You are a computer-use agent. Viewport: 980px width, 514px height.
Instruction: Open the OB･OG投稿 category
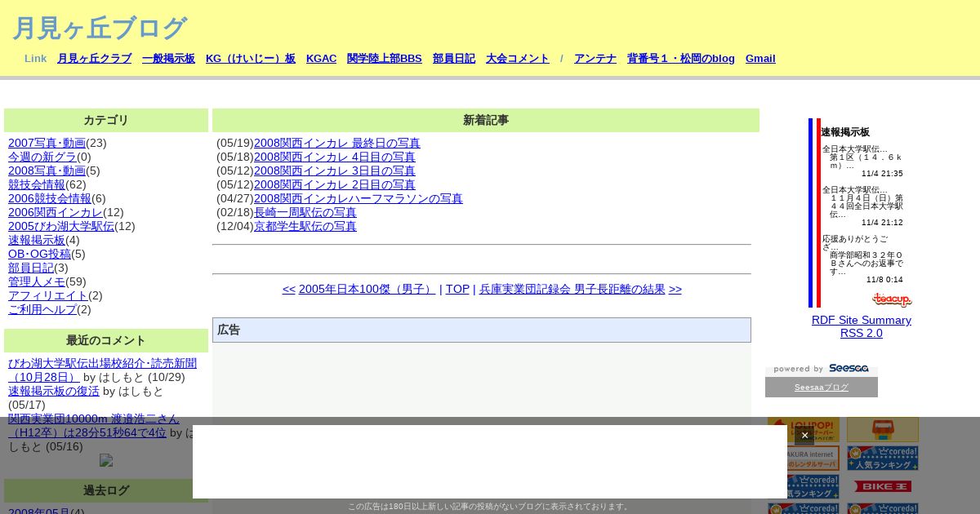click(x=39, y=254)
